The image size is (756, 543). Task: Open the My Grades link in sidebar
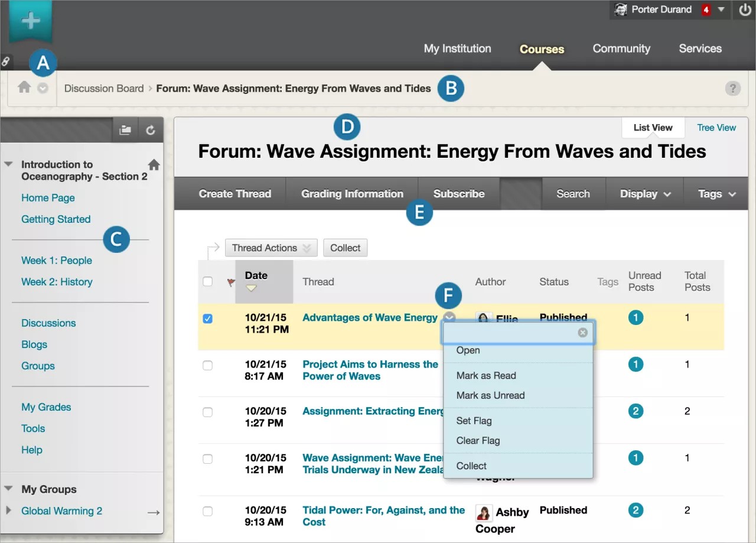point(46,407)
